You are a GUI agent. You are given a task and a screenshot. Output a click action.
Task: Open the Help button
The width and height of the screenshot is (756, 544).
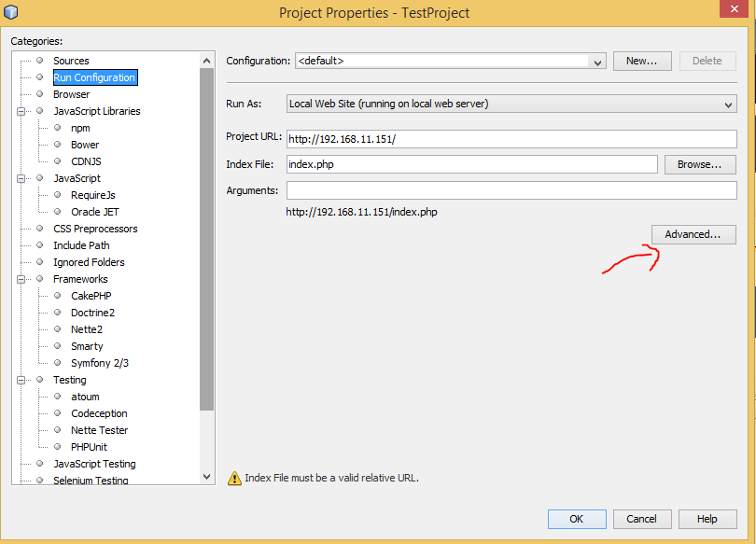pyautogui.click(x=707, y=519)
